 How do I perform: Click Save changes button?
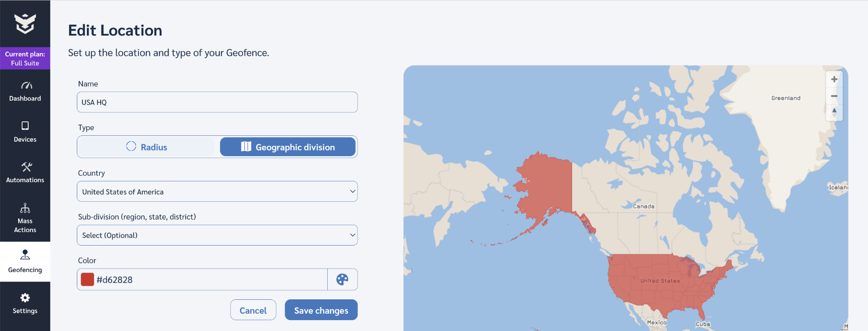pyautogui.click(x=321, y=310)
